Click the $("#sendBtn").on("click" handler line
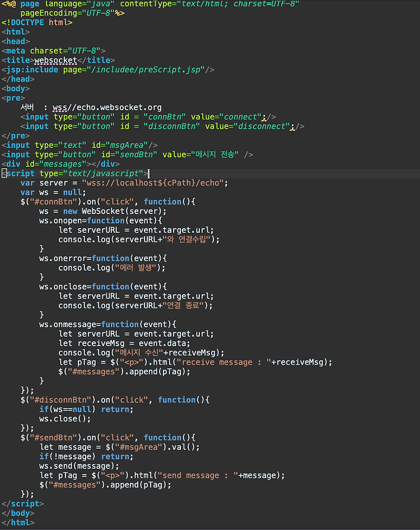Viewport: 420px width, 530px height. (108, 438)
